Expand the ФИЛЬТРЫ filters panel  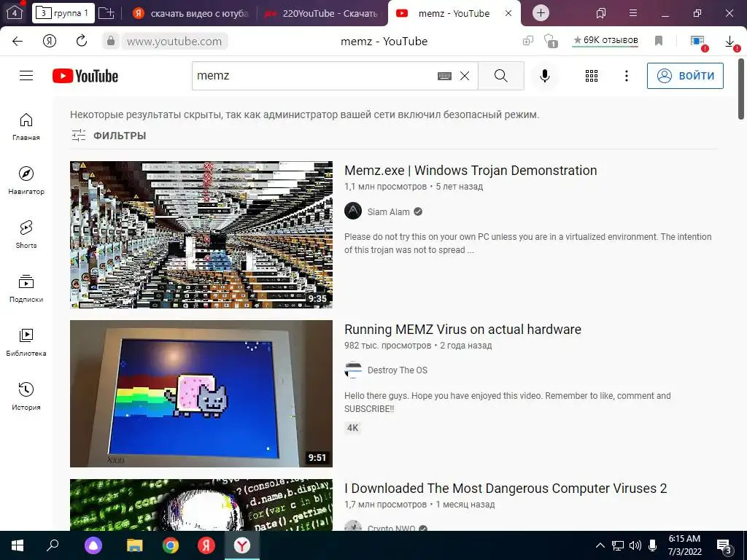(109, 136)
